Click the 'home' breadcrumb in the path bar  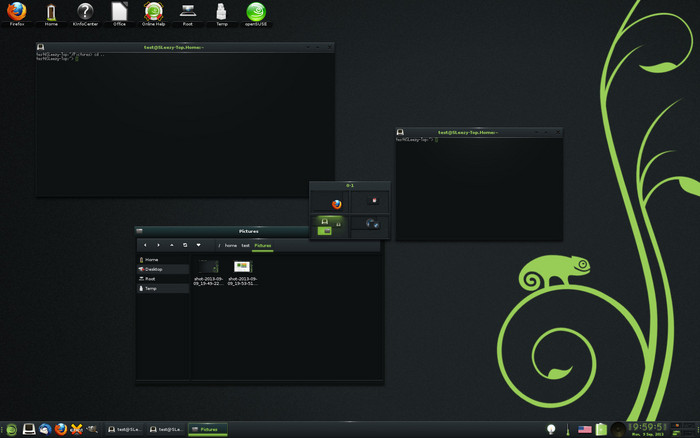point(230,245)
